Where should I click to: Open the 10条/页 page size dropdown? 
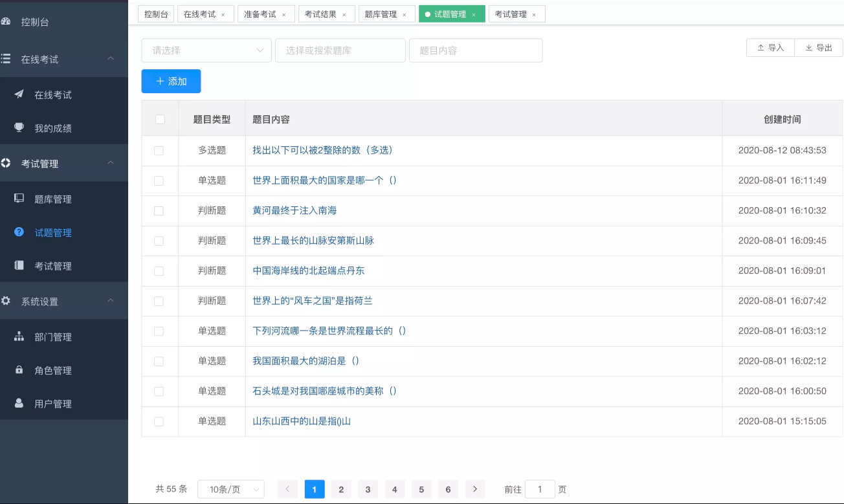point(231,490)
